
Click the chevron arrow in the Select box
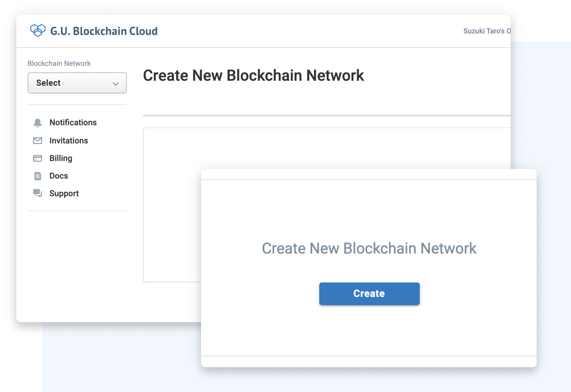click(115, 84)
